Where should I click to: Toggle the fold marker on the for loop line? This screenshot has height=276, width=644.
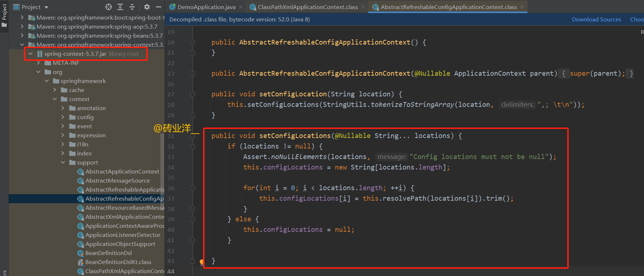[x=193, y=188]
